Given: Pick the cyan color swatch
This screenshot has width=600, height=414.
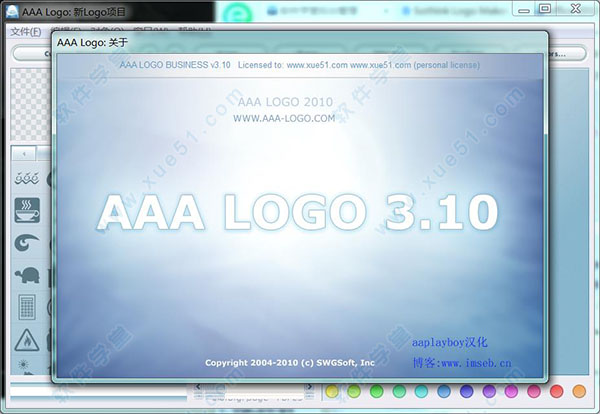Looking at the screenshot, I should click(421, 391).
